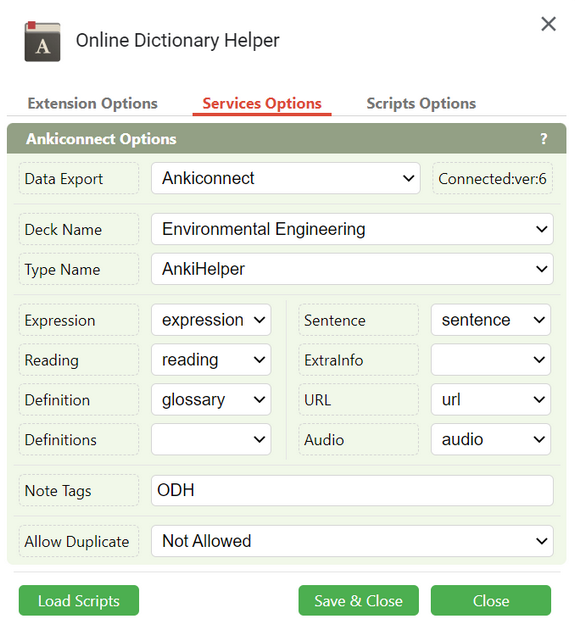Click the Allow Duplicate label
The width and height of the screenshot is (575, 625).
pos(79,541)
